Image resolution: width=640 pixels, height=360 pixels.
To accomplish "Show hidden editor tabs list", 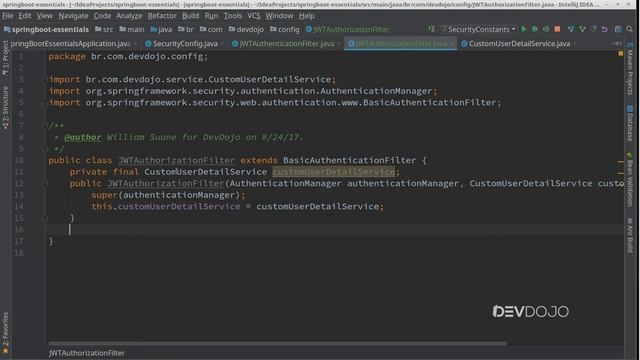I will click(x=617, y=44).
